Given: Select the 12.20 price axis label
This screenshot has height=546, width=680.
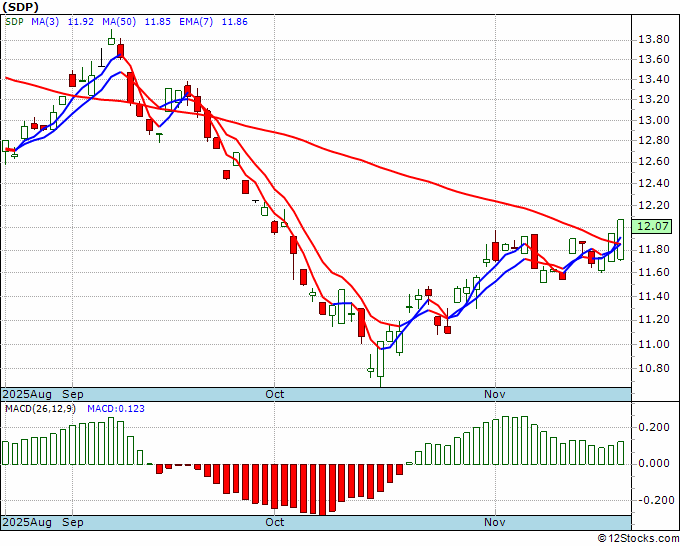Looking at the screenshot, I should (654, 205).
